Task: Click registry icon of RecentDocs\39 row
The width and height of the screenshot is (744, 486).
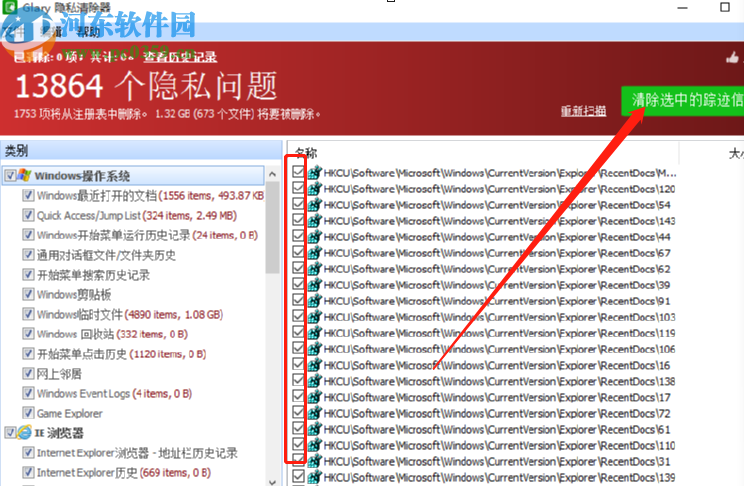Action: tap(315, 285)
